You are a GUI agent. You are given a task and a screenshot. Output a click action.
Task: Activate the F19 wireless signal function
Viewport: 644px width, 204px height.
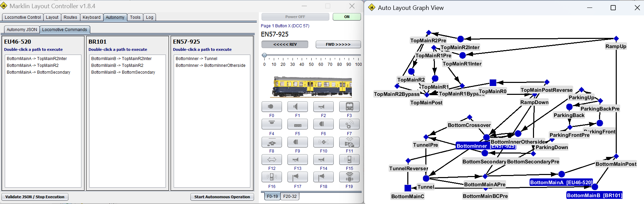[x=349, y=177]
